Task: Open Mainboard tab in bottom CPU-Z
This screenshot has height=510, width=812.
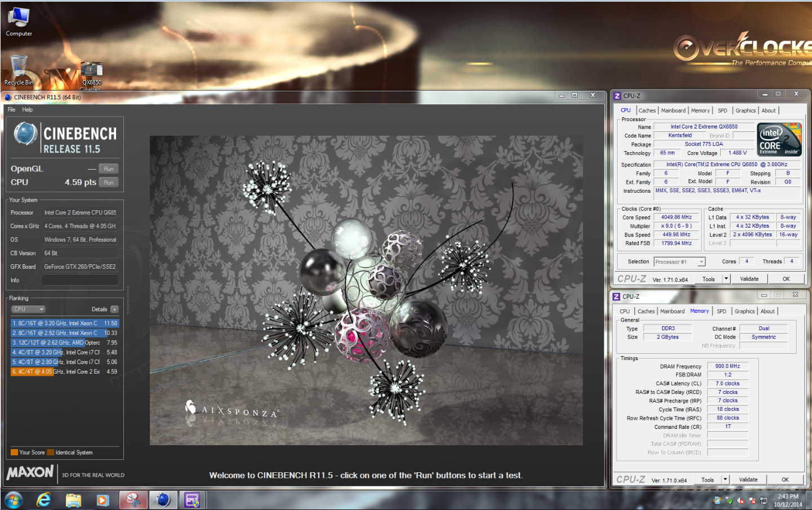Action: tap(672, 311)
